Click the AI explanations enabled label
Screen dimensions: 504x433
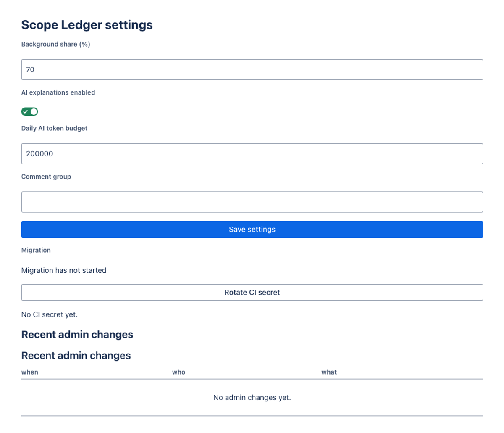pyautogui.click(x=58, y=92)
